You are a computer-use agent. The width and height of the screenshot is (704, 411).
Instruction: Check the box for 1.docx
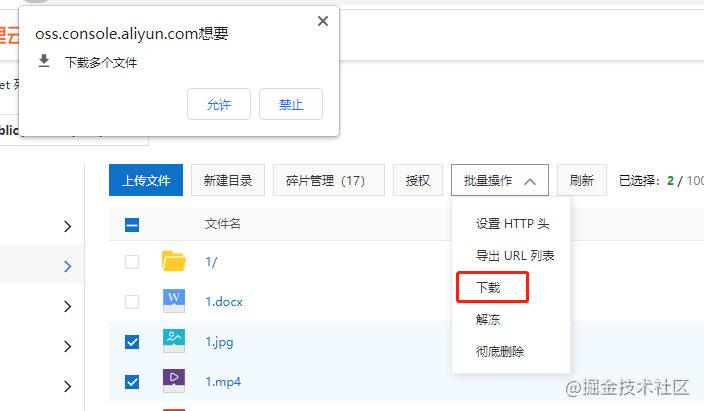[132, 302]
